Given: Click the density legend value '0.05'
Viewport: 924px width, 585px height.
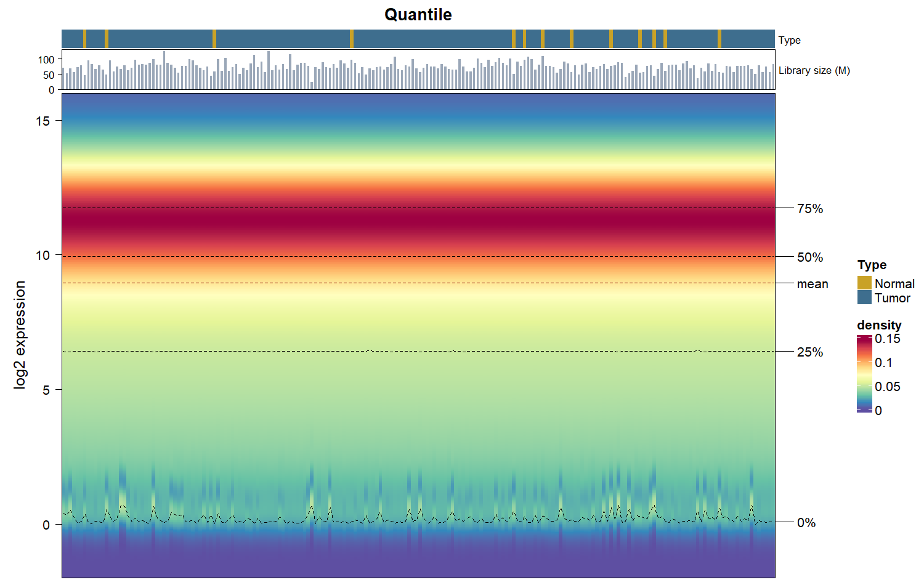Looking at the screenshot, I should [888, 387].
